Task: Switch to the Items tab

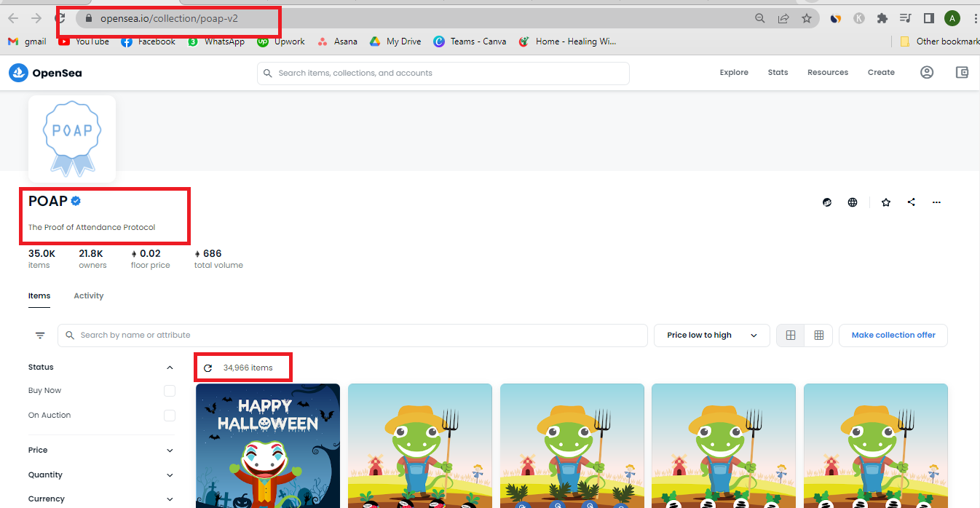Action: [39, 296]
